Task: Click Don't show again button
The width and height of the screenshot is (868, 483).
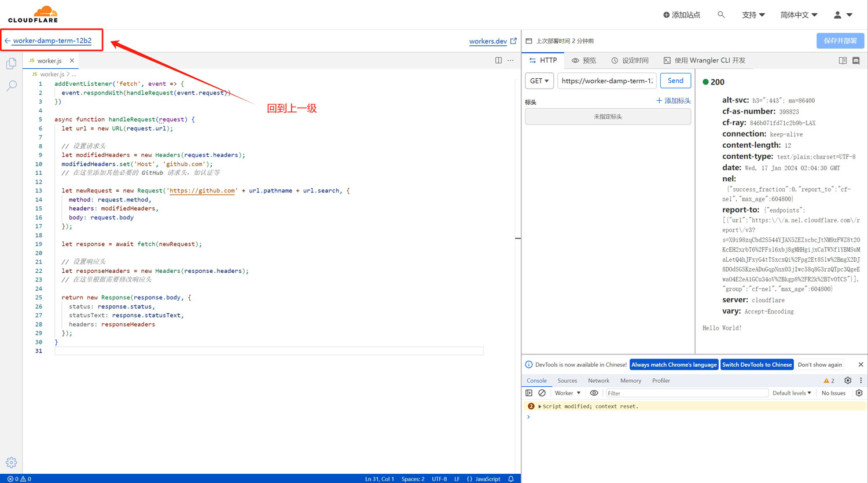Action: pos(819,364)
